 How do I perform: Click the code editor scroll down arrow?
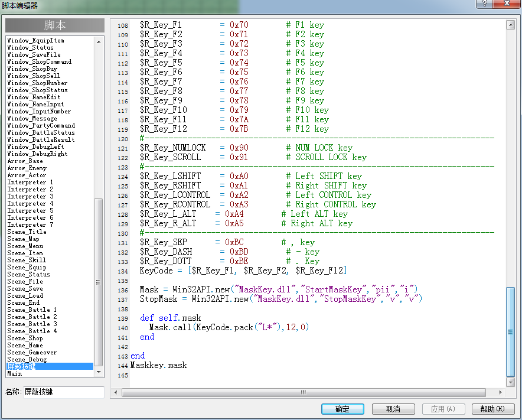(510, 382)
